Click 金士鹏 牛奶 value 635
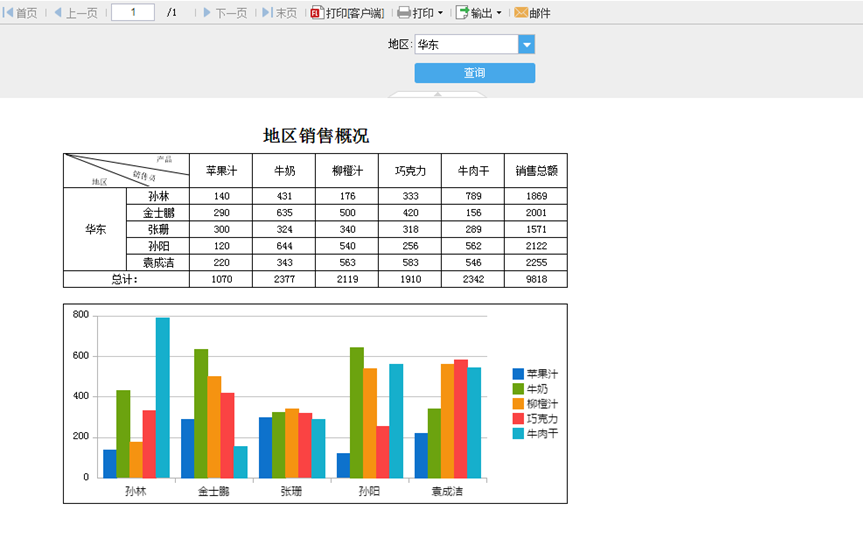This screenshot has width=863, height=538. pos(284,213)
